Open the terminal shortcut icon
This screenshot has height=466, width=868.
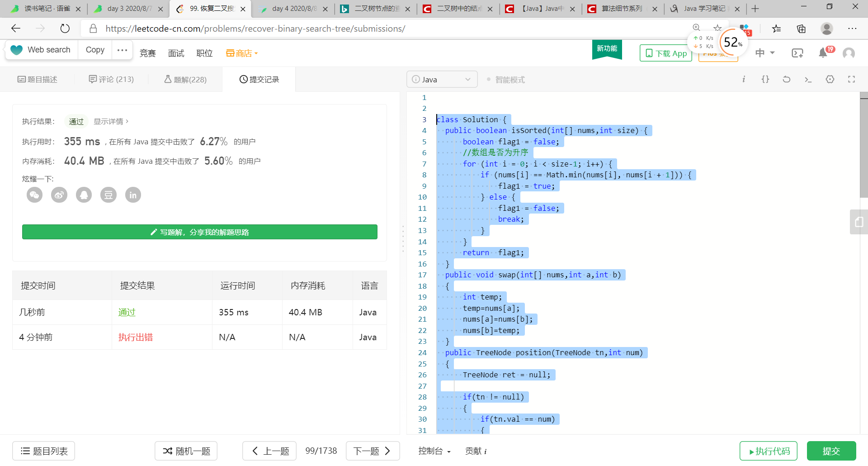808,79
